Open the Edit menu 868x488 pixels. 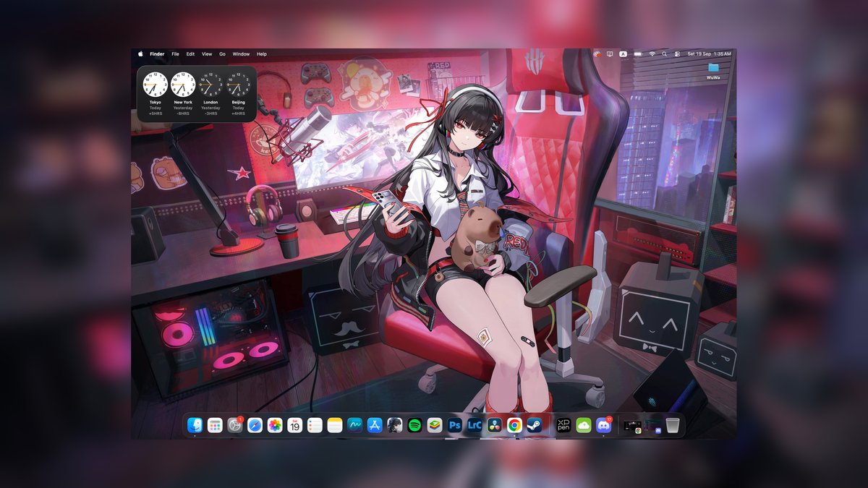coord(190,53)
